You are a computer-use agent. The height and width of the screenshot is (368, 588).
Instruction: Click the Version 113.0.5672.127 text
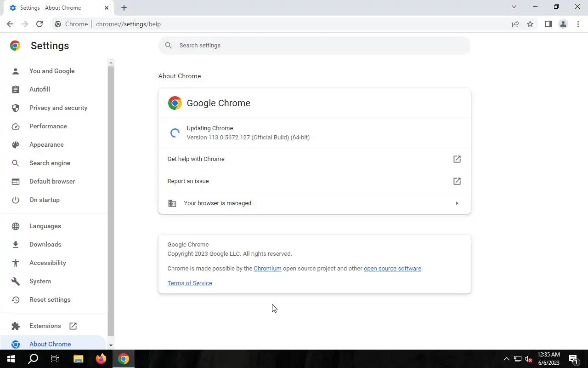(x=248, y=137)
